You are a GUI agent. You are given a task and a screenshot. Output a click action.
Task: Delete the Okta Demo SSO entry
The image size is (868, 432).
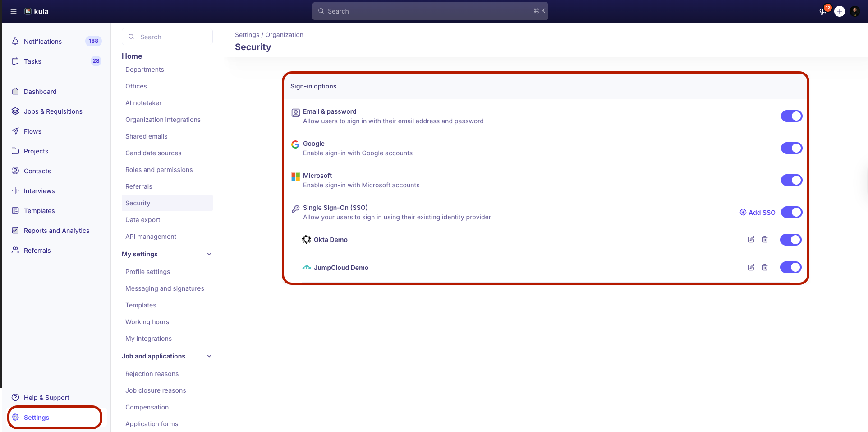[x=765, y=239]
